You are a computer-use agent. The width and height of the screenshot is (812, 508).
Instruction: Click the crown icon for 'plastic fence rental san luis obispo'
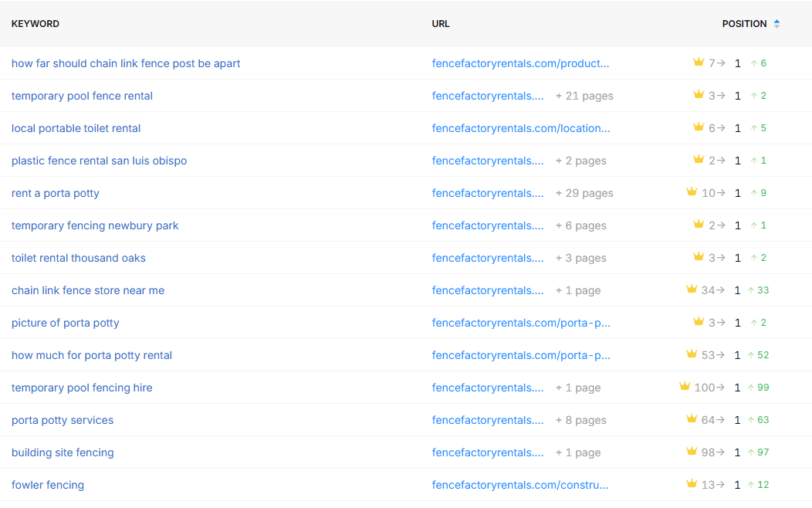[x=699, y=160]
